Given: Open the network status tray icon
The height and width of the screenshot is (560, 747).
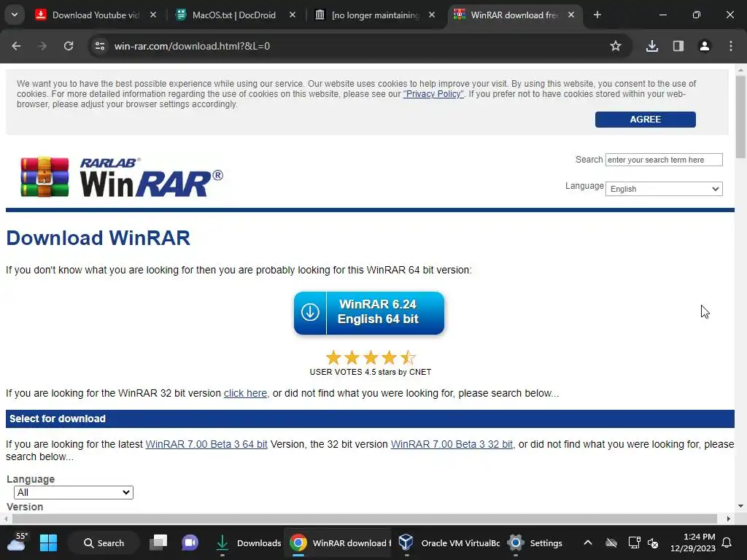Looking at the screenshot, I should click(x=634, y=542).
